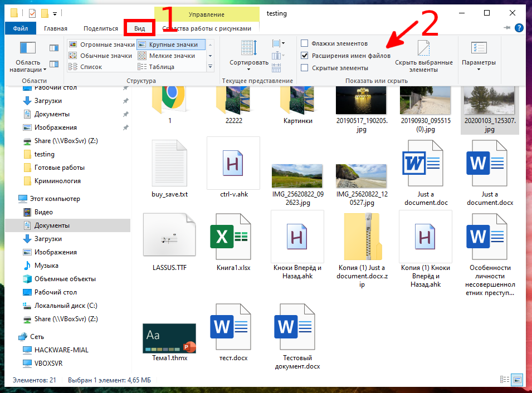Viewport: 532px width, 393px height.
Task: Open the Вид ribbon tab
Action: coord(139,28)
